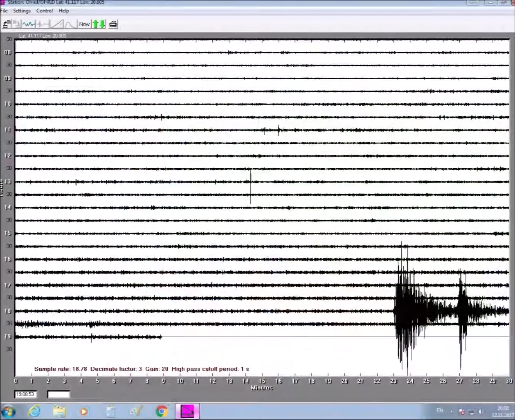Open the Control menu

tap(44, 10)
